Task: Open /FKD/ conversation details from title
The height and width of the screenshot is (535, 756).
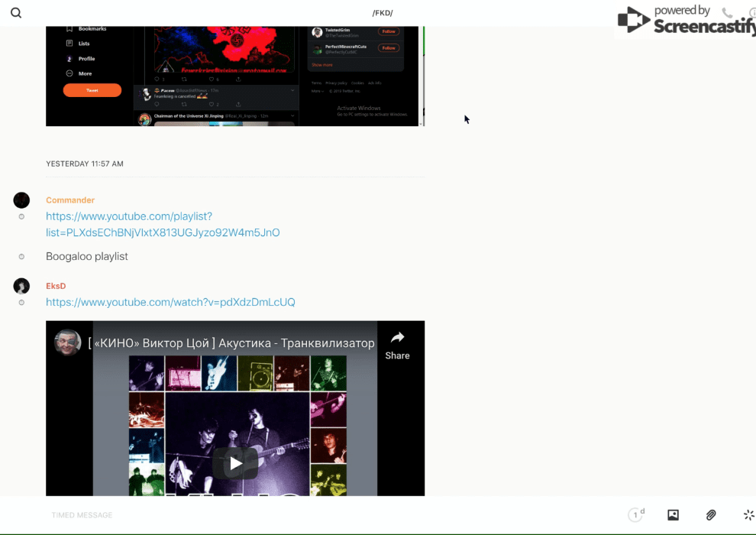Action: coord(383,13)
